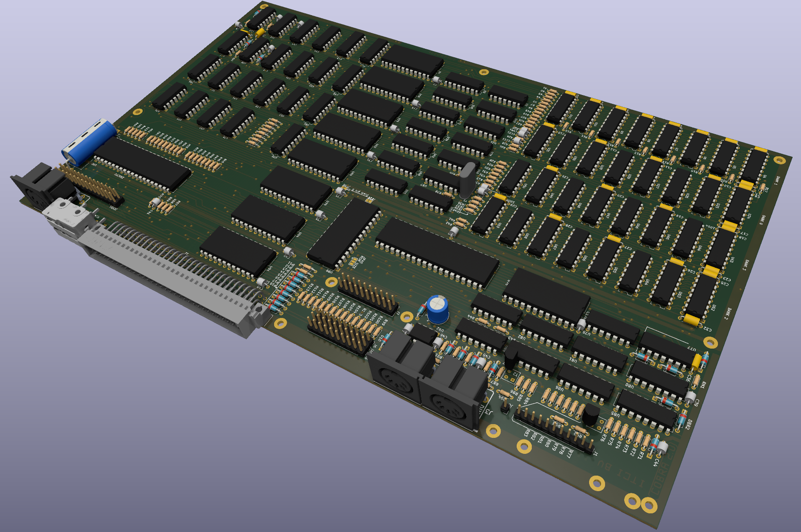The image size is (801, 532).
Task: Click the 'R83' resistor label
Action: click(x=526, y=433)
